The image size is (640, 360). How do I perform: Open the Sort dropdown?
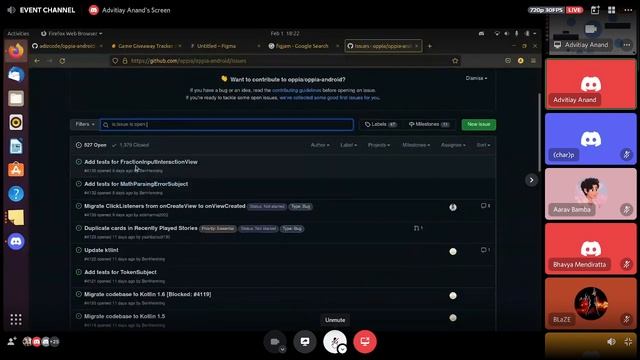coord(483,145)
